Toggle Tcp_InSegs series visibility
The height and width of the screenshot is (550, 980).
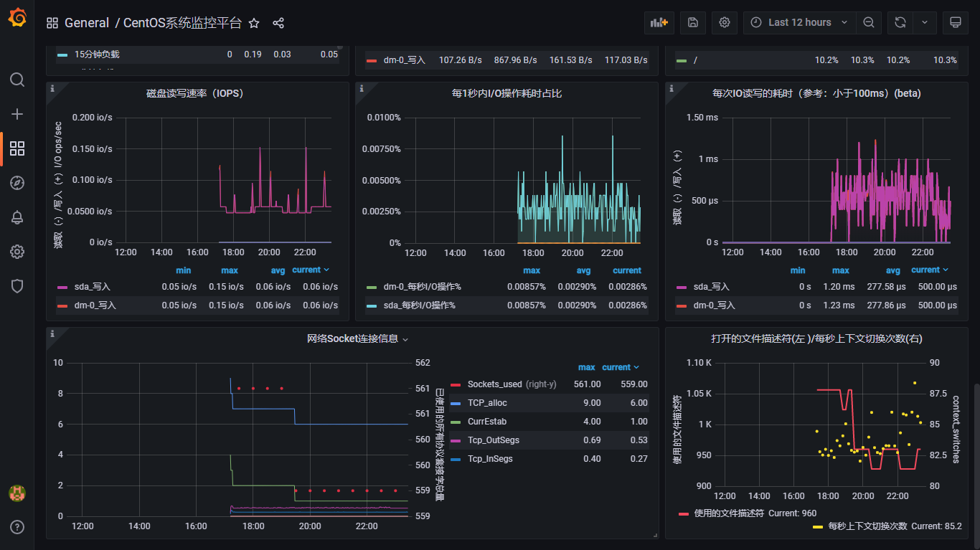(490, 459)
